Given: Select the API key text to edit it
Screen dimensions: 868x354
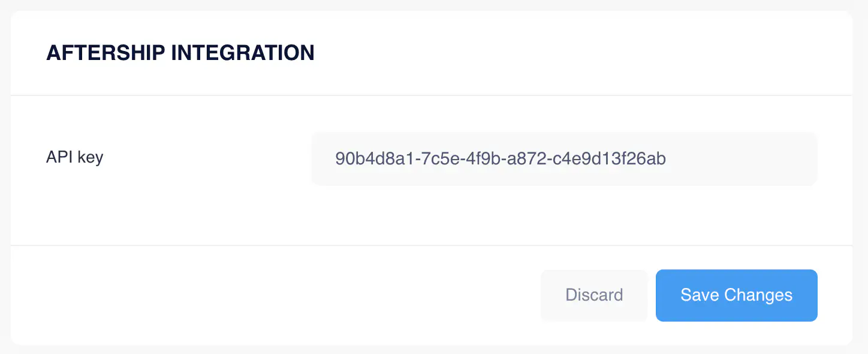Looking at the screenshot, I should 501,158.
